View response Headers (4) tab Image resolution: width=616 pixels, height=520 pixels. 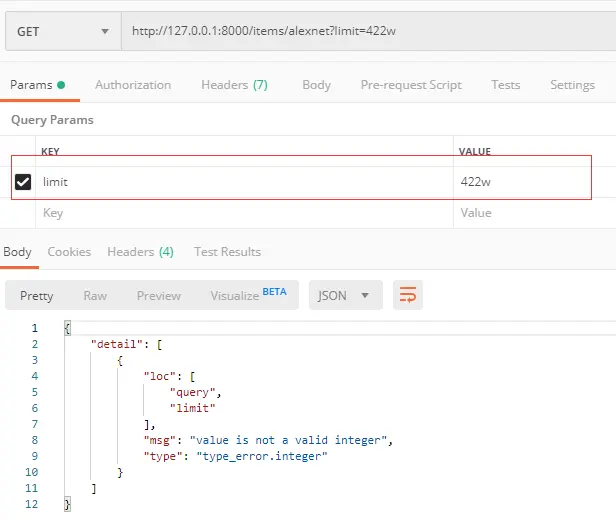(140, 252)
